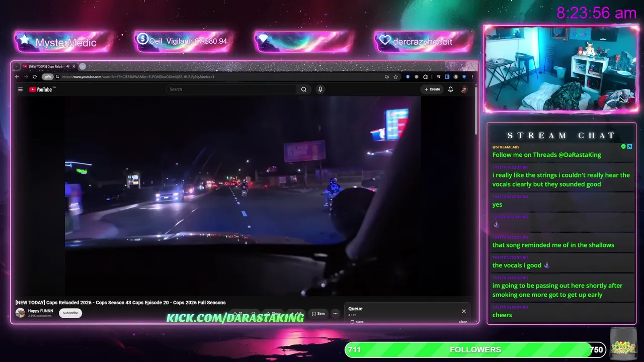Click the message about liking the strings

(561, 179)
